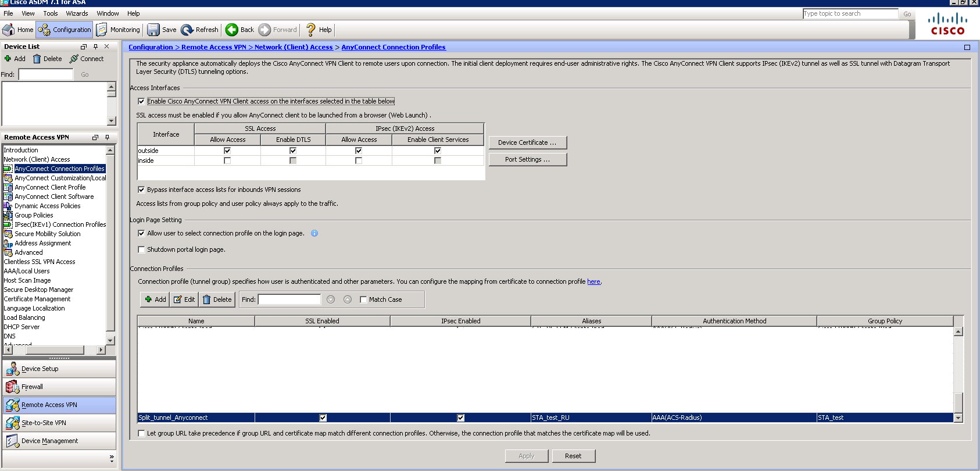Open Device Setup section
The width and height of the screenshot is (980, 471).
59,369
